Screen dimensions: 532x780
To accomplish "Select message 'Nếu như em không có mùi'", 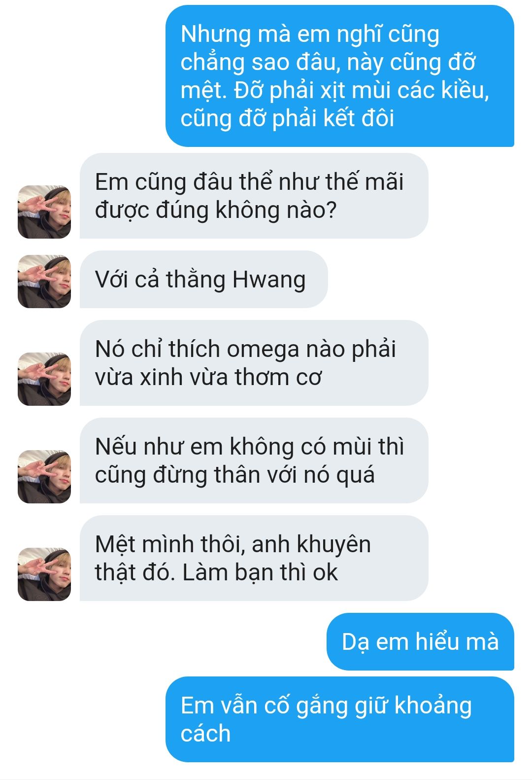I will tap(254, 461).
